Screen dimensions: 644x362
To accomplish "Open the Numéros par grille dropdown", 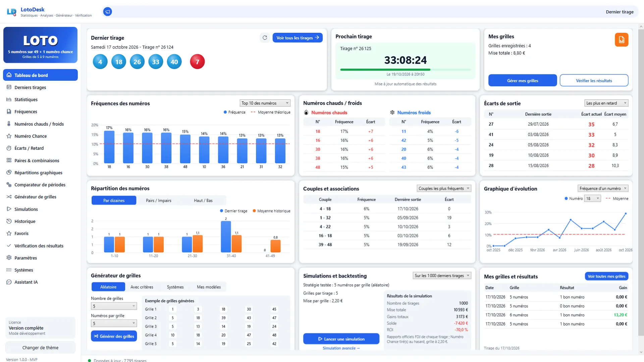I will 114,323.
